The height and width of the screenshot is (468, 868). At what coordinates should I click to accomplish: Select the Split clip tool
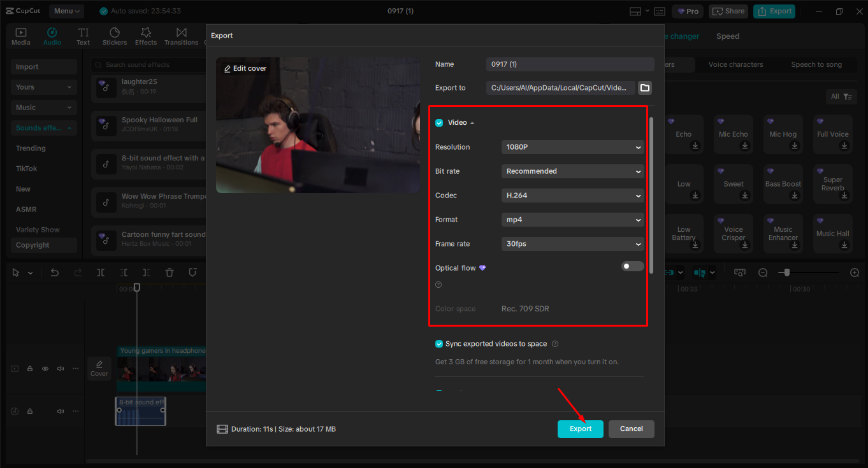[x=100, y=272]
